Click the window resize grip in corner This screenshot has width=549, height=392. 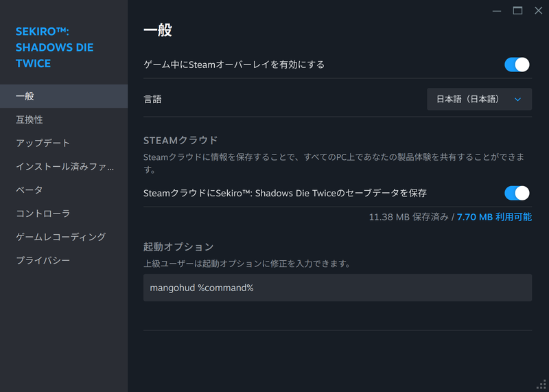click(x=541, y=384)
